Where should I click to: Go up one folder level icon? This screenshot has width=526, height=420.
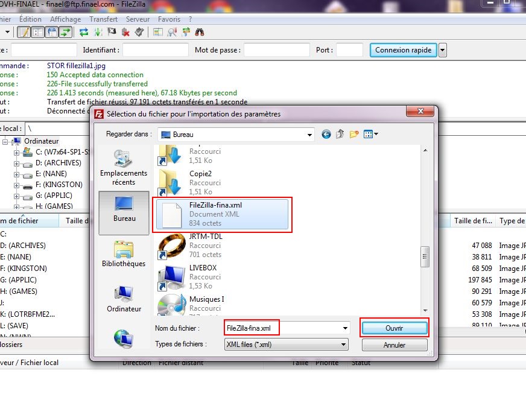pyautogui.click(x=340, y=134)
